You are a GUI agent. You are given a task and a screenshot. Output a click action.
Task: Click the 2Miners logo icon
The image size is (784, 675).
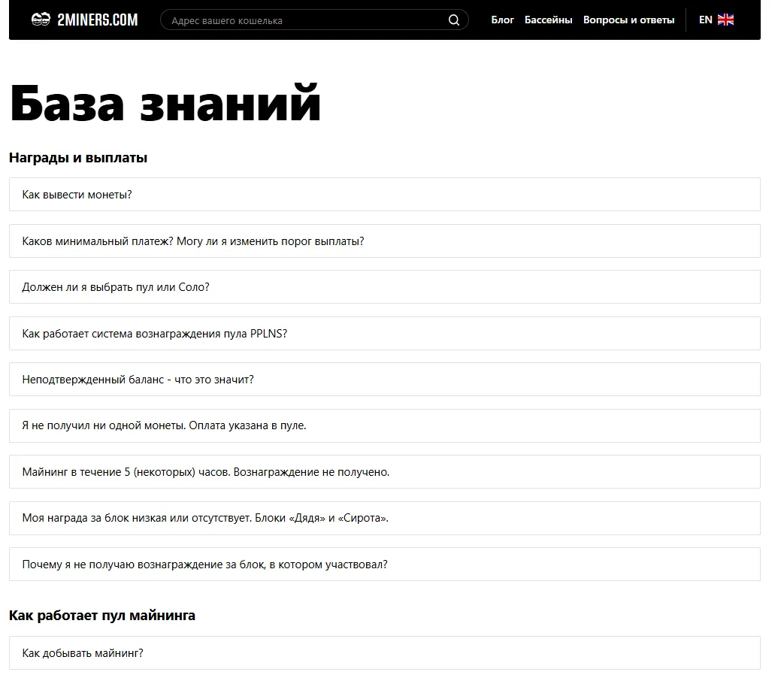coord(41,20)
